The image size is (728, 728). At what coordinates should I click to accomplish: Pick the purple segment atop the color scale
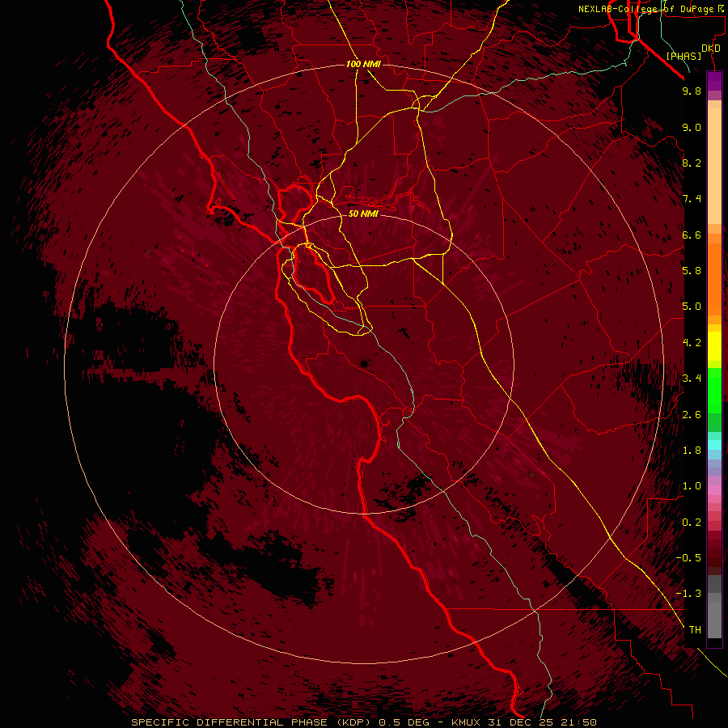point(714,81)
